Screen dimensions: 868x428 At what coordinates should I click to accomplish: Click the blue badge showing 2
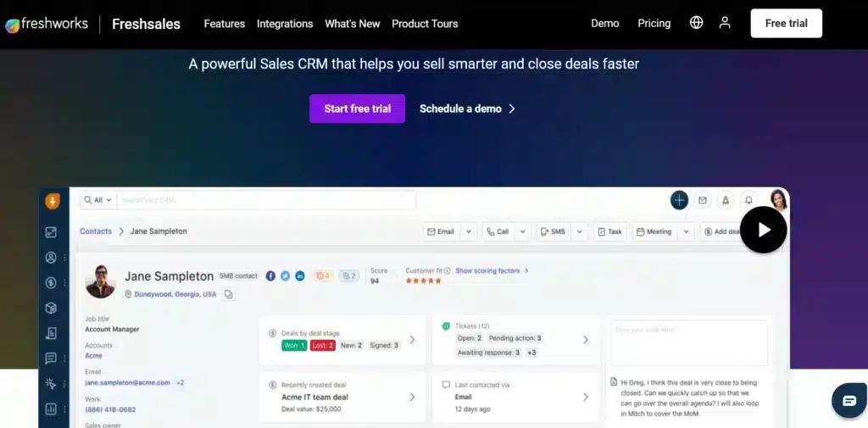348,275
